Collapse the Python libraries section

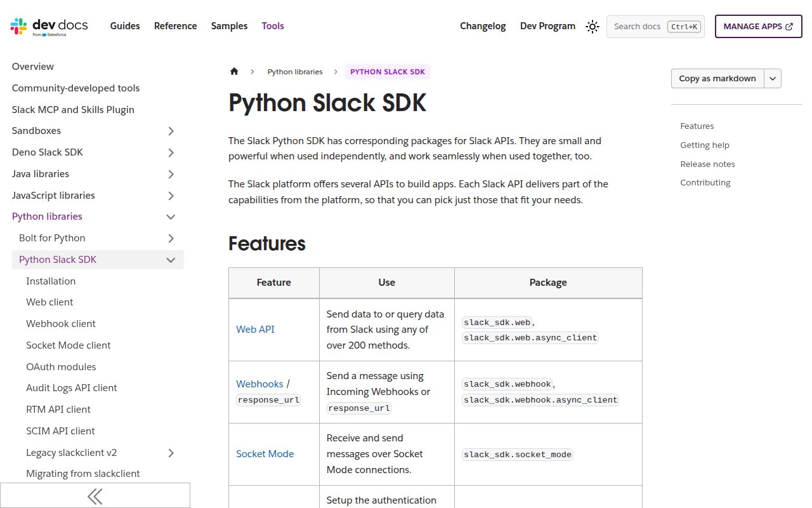[x=171, y=217]
